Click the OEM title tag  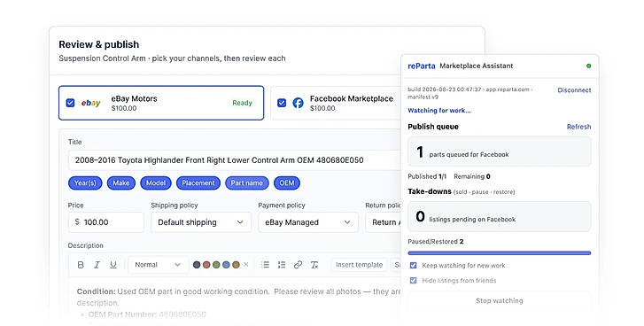click(x=287, y=183)
